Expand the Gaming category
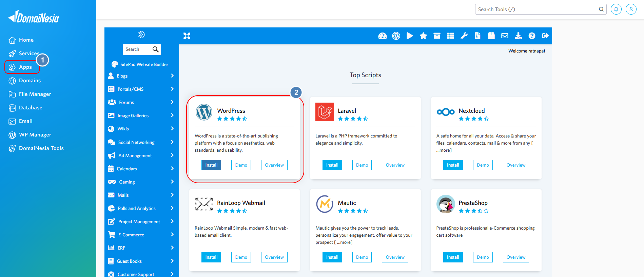 142,182
